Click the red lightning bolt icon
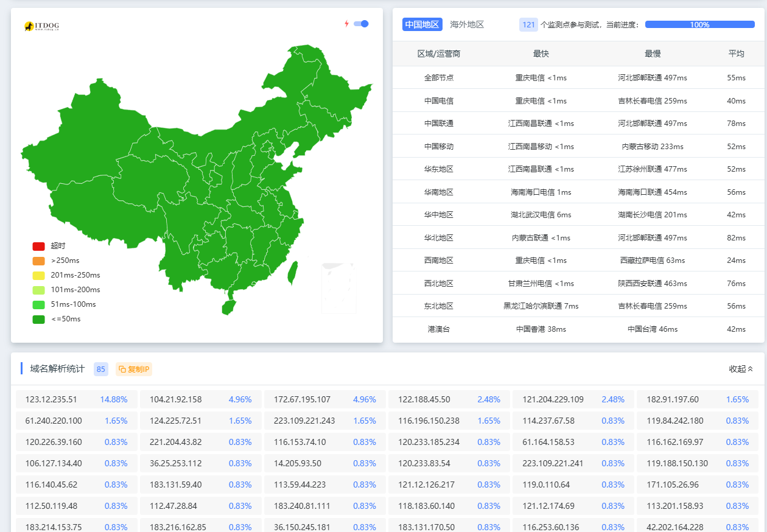 [x=347, y=24]
